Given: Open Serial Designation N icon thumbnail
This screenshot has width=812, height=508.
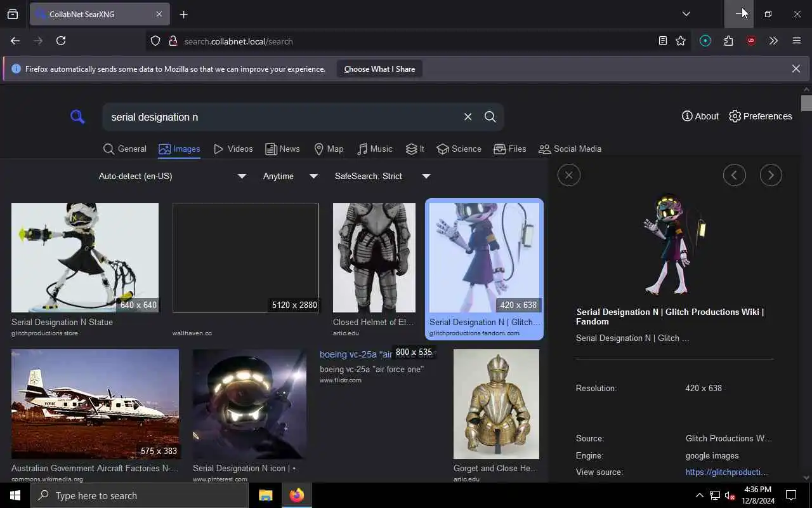Looking at the screenshot, I should [250, 404].
